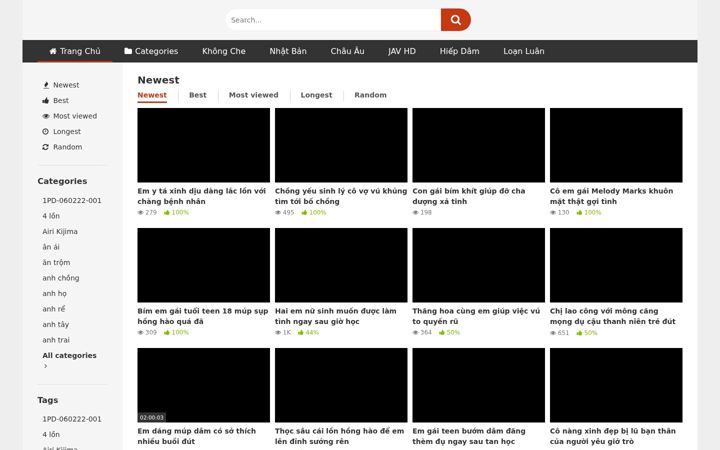Open the 1PD-060222-001 entry under Tags
This screenshot has height=450, width=720.
pyautogui.click(x=72, y=419)
